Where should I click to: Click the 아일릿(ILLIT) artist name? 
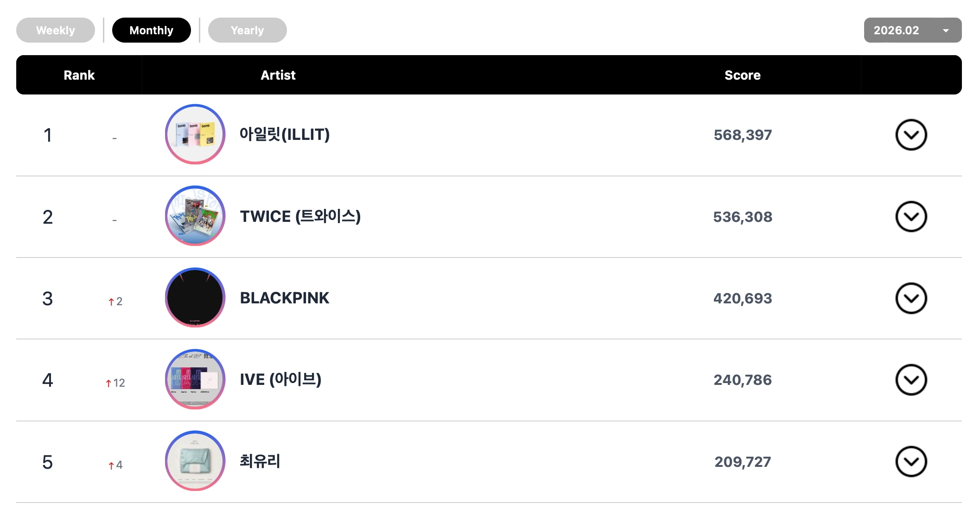(x=284, y=134)
